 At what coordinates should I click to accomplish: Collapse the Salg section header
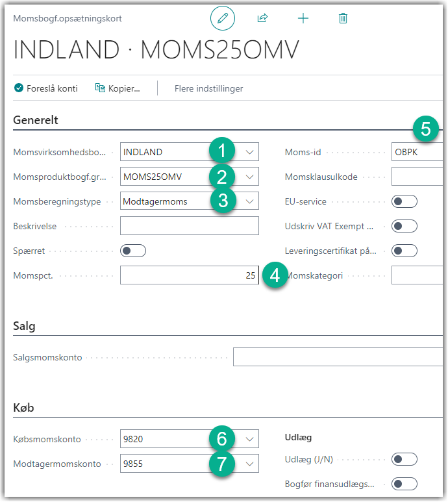24,326
